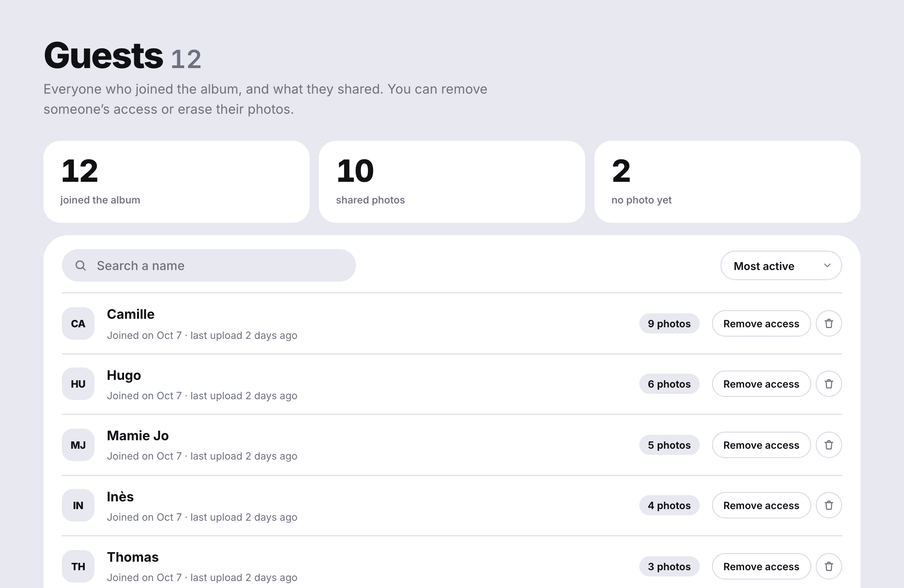Viewport: 904px width, 588px height.
Task: Remove access for Thomas
Action: 761,566
